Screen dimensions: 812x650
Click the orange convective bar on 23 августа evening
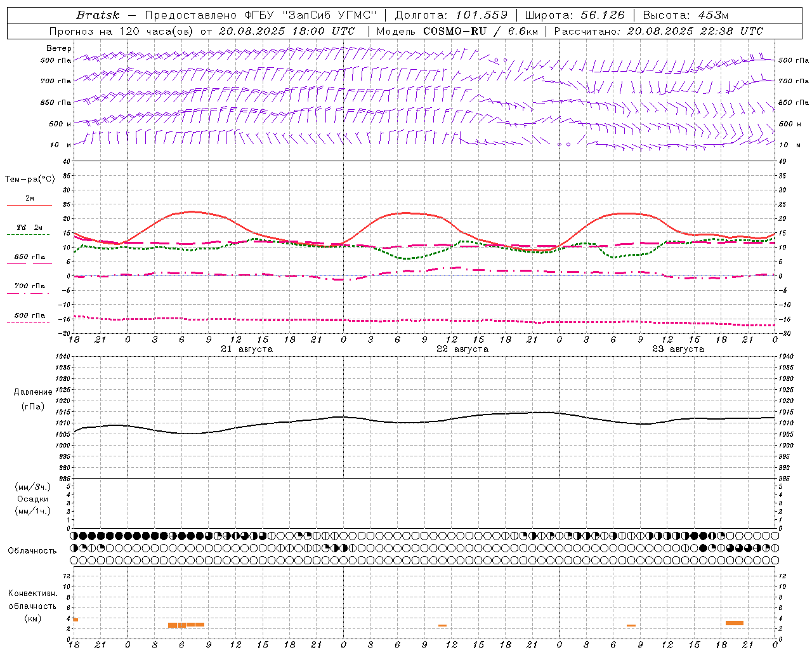click(735, 623)
